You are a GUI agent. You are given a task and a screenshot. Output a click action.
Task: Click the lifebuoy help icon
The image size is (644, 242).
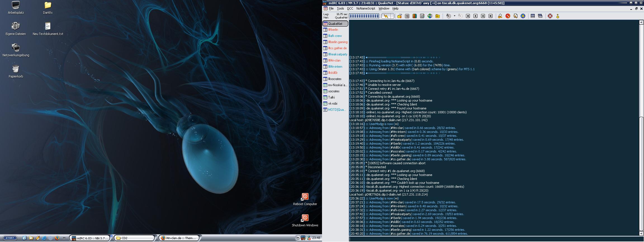[550, 16]
